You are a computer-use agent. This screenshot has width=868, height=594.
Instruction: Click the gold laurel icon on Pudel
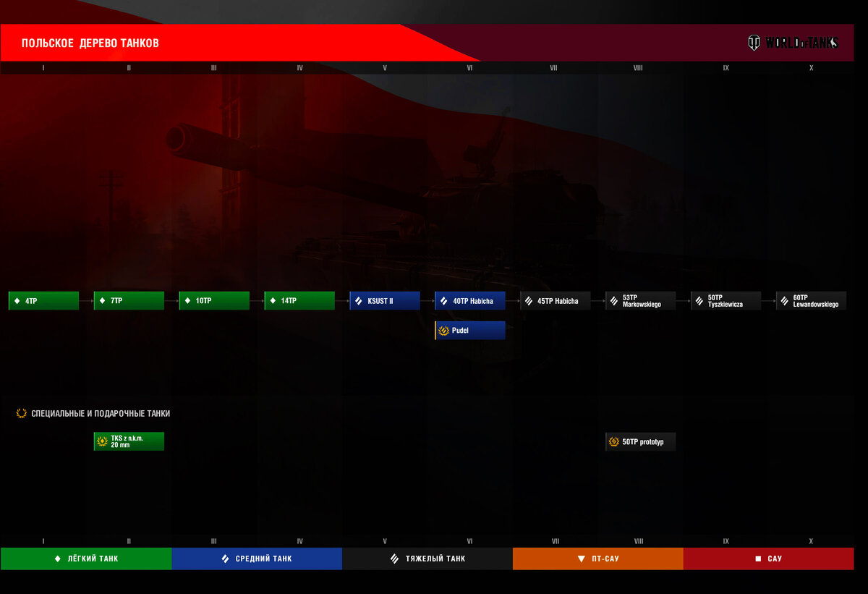click(444, 331)
